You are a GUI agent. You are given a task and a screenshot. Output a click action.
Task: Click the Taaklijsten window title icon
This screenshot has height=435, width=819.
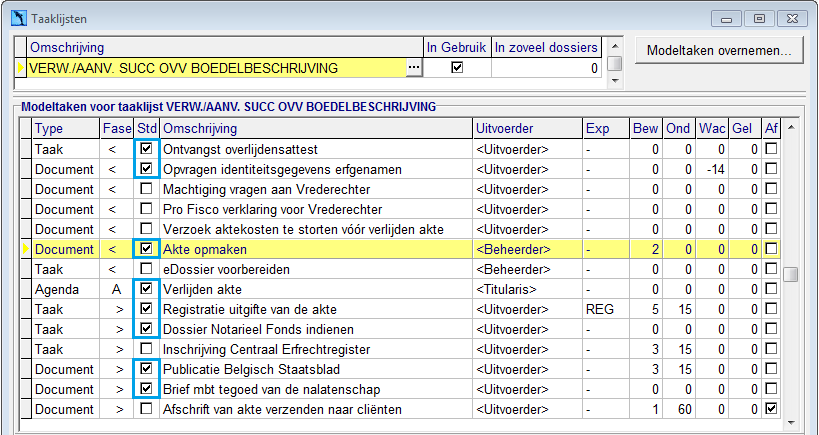coord(19,19)
